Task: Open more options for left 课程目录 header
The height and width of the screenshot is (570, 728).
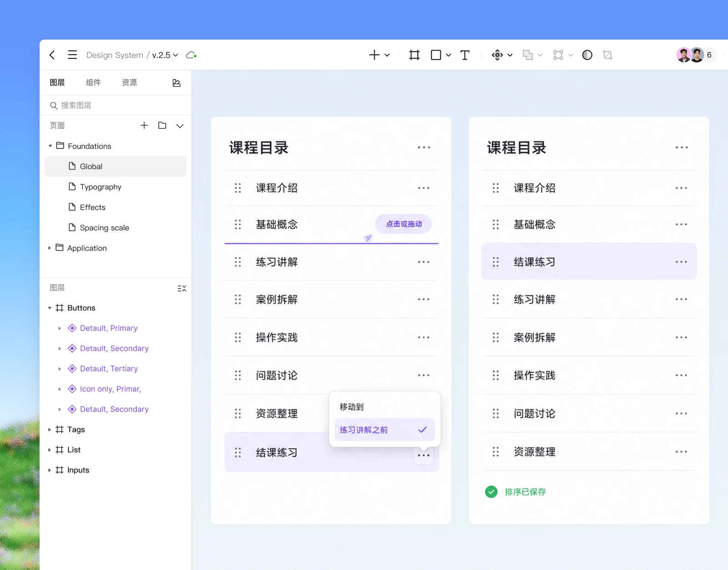Action: (x=424, y=148)
